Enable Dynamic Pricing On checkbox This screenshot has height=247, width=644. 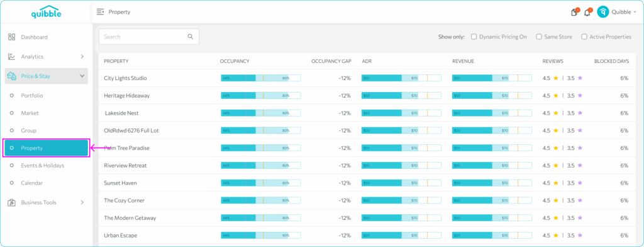pyautogui.click(x=474, y=37)
